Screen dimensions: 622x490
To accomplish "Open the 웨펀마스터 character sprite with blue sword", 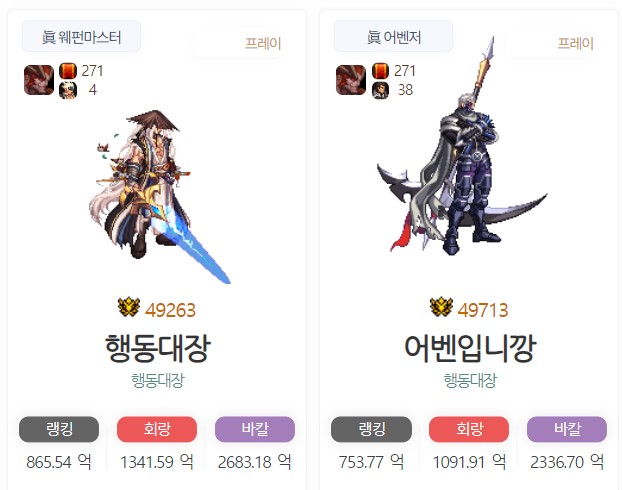I will [159, 196].
